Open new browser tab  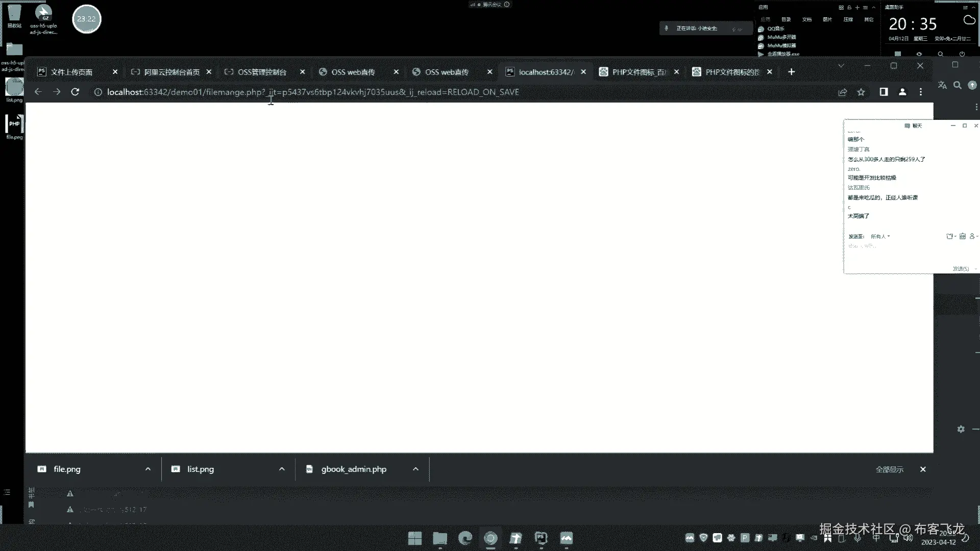click(791, 72)
